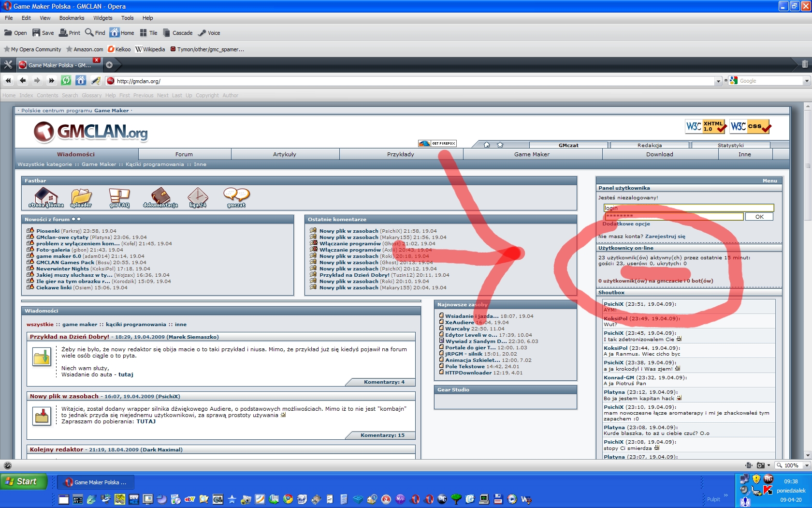The image size is (812, 508).
Task: Click the login username input field
Action: [x=688, y=208]
